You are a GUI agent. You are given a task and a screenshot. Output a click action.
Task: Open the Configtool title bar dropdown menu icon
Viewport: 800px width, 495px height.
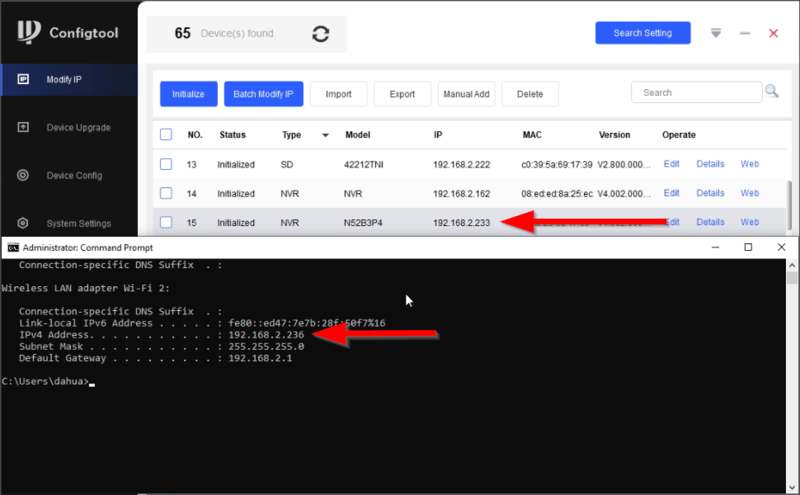tap(716, 33)
